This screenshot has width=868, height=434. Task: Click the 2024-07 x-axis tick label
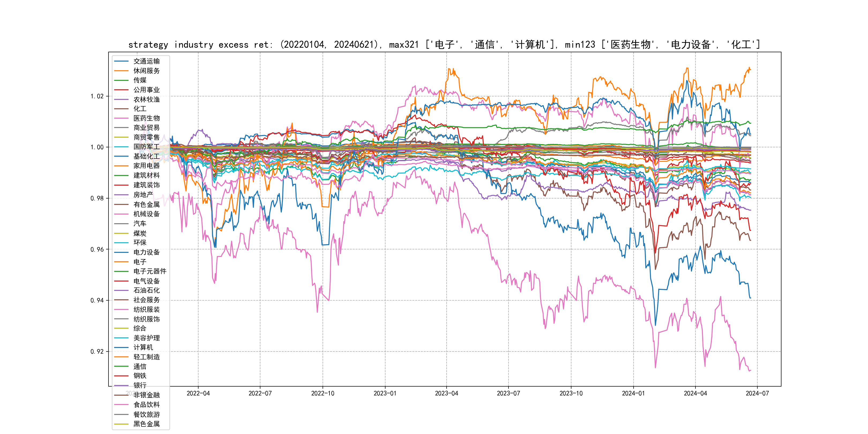point(757,393)
